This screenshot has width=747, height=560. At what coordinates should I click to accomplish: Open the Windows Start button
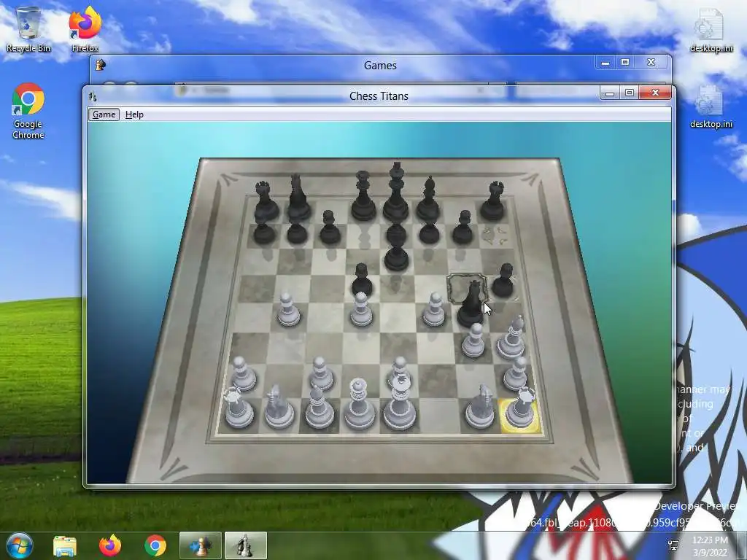click(x=18, y=545)
